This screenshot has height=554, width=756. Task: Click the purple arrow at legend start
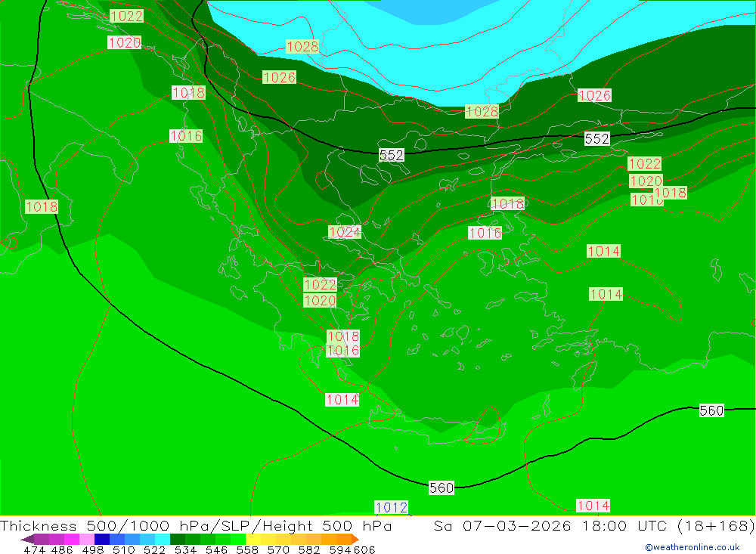click(27, 539)
